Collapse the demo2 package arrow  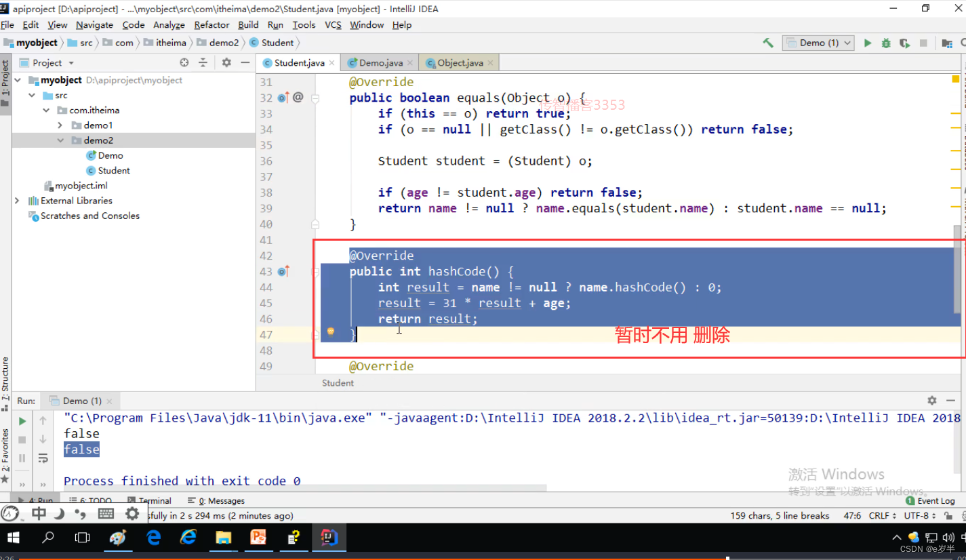[x=60, y=140]
